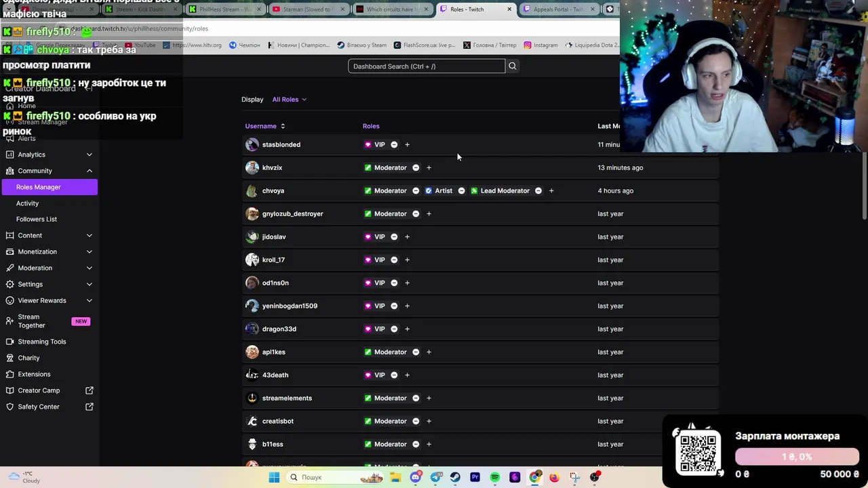
Task: Open Creator Camp external link
Action: (x=49, y=390)
